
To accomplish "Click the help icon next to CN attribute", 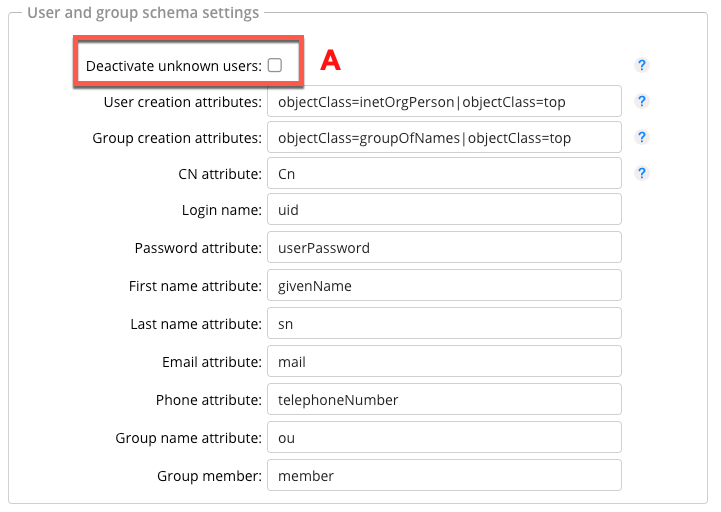I will (642, 173).
